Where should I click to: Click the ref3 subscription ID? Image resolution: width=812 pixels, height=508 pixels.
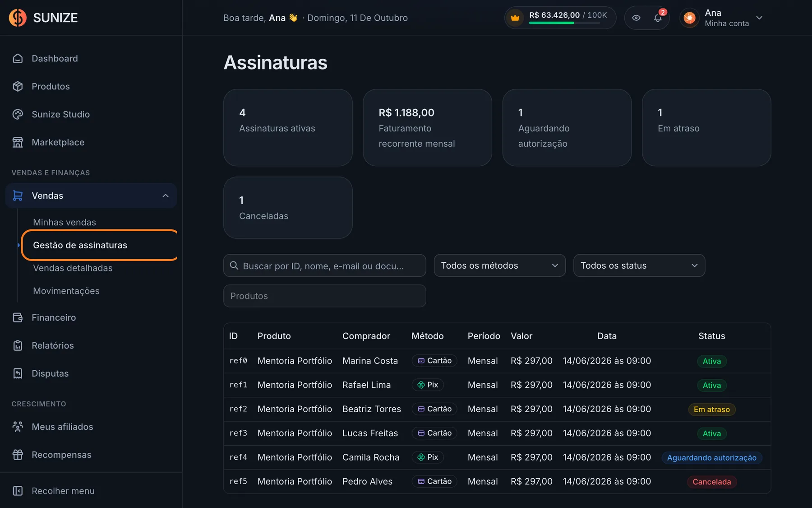tap(238, 433)
